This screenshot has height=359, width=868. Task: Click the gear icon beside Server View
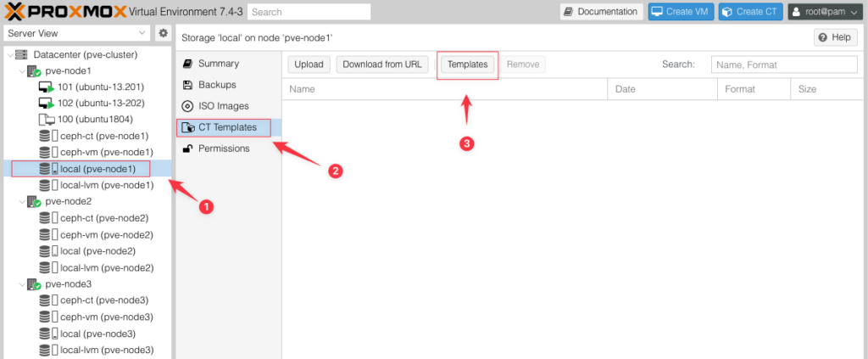[x=163, y=33]
